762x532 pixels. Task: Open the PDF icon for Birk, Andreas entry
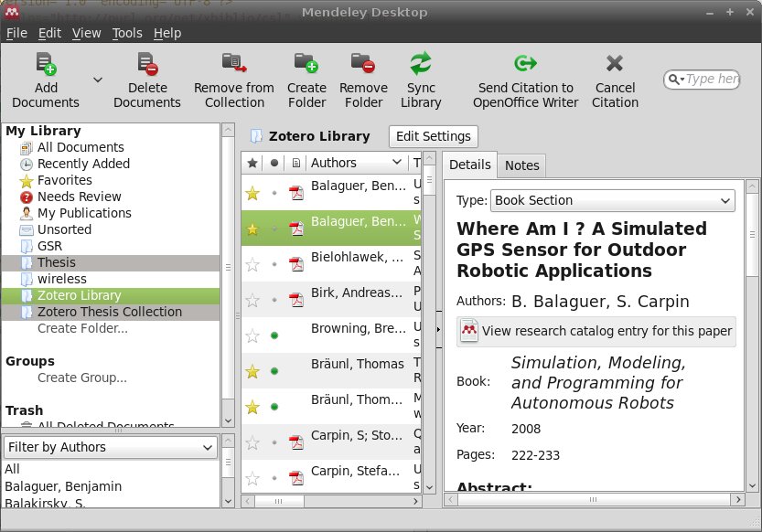[x=296, y=300]
